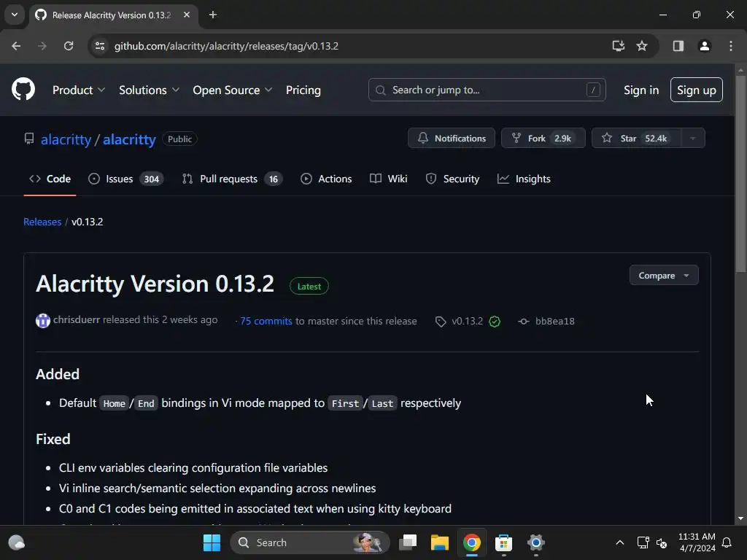Image resolution: width=747 pixels, height=560 pixels.
Task: Expand the Open Source menu
Action: coord(232,90)
